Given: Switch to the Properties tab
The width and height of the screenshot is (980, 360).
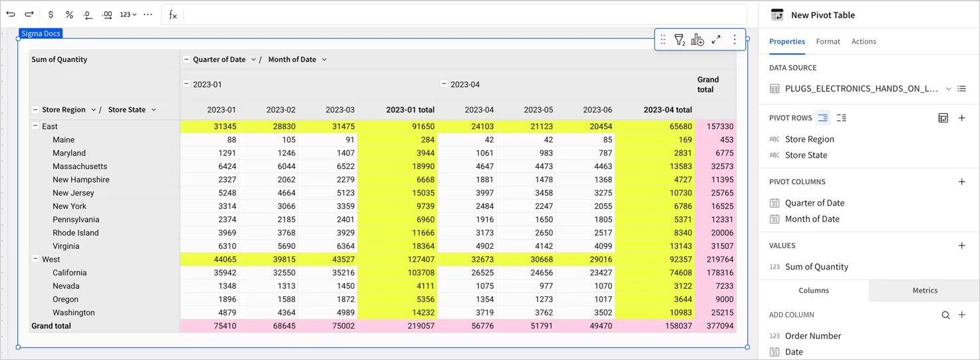Looking at the screenshot, I should coord(787,41).
